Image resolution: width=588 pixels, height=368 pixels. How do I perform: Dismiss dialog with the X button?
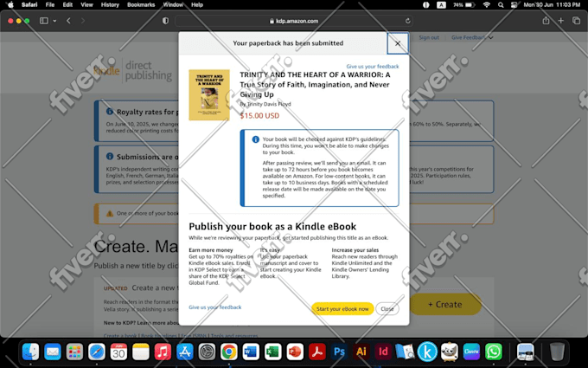point(398,43)
